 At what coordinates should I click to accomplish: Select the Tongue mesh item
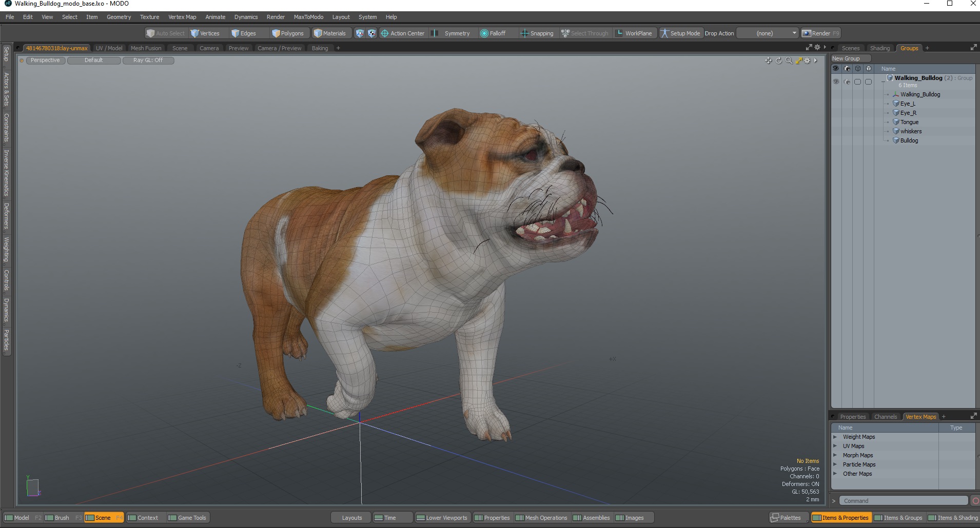point(909,122)
